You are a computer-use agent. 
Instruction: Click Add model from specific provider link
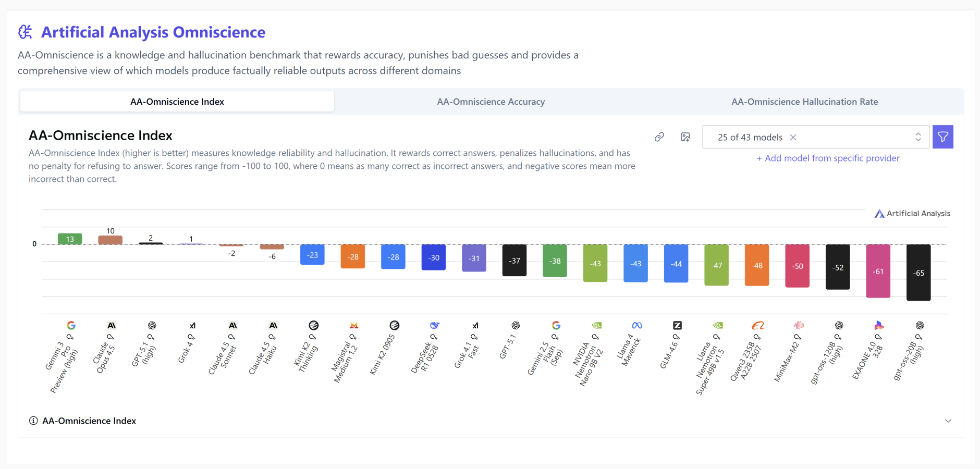pyautogui.click(x=828, y=158)
